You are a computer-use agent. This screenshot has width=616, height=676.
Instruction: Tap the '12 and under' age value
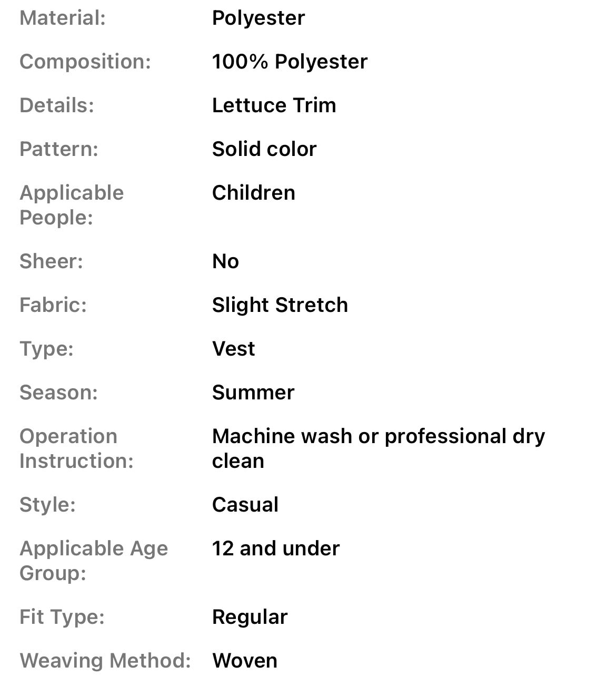[276, 548]
